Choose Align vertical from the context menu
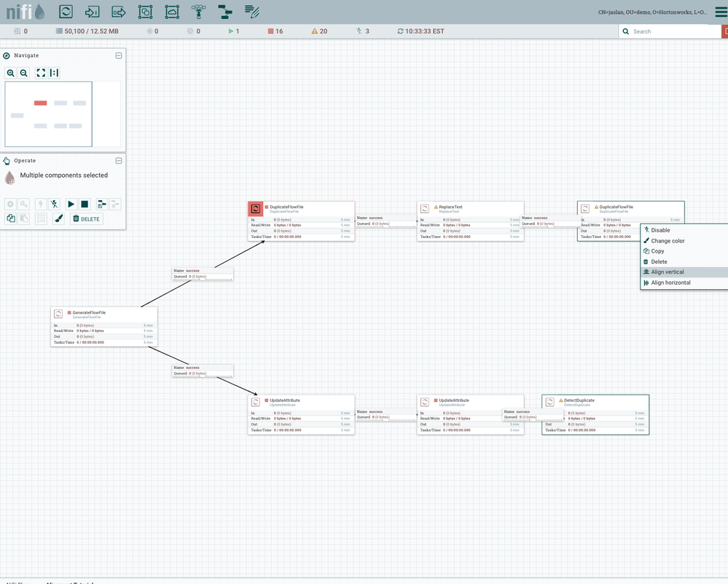728x584 pixels. (665, 272)
